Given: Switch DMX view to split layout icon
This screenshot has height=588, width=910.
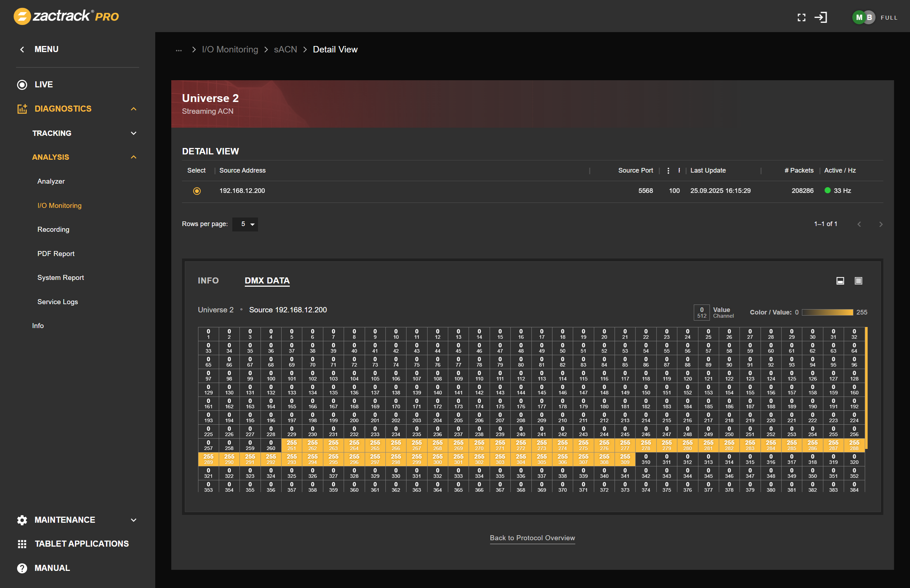Looking at the screenshot, I should (840, 281).
